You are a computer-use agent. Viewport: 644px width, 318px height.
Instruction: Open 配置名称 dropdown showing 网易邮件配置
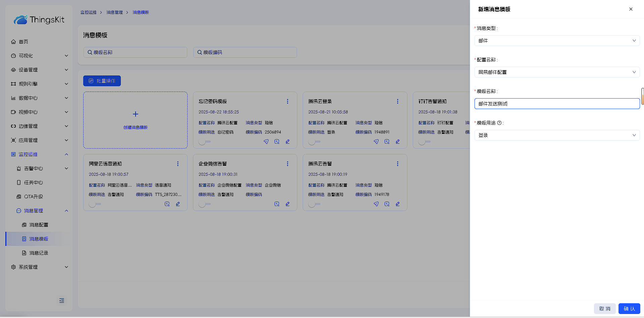tap(557, 72)
